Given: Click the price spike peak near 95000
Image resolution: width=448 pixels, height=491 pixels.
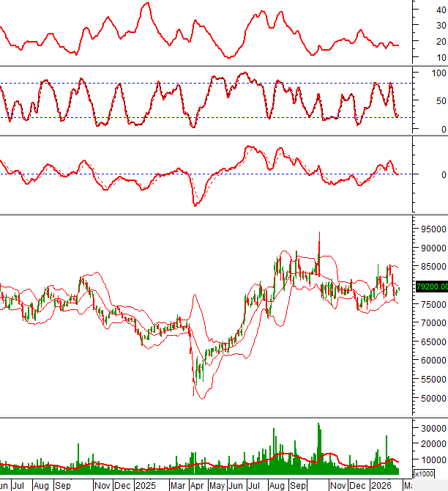Looking at the screenshot, I should tap(319, 235).
